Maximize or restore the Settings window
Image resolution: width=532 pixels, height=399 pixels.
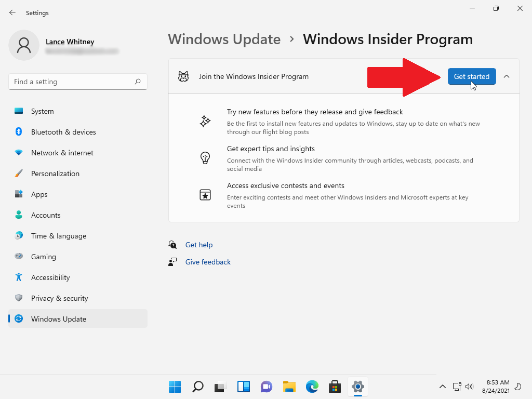pos(496,8)
